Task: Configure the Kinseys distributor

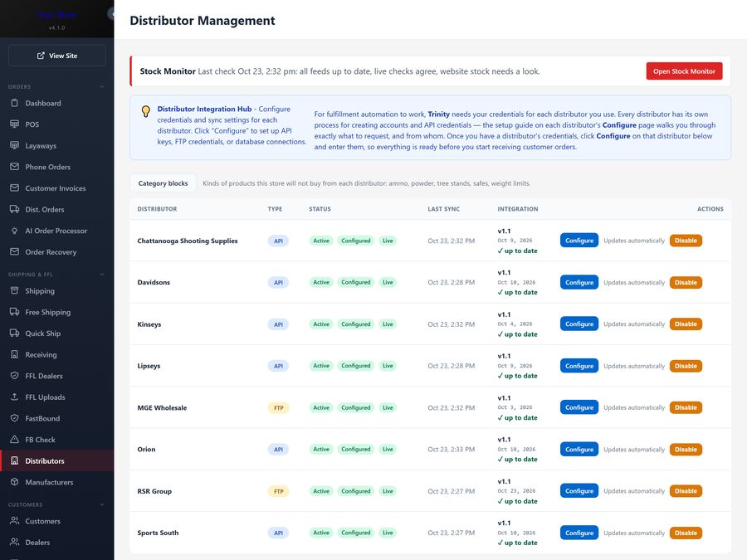Action: 579,324
